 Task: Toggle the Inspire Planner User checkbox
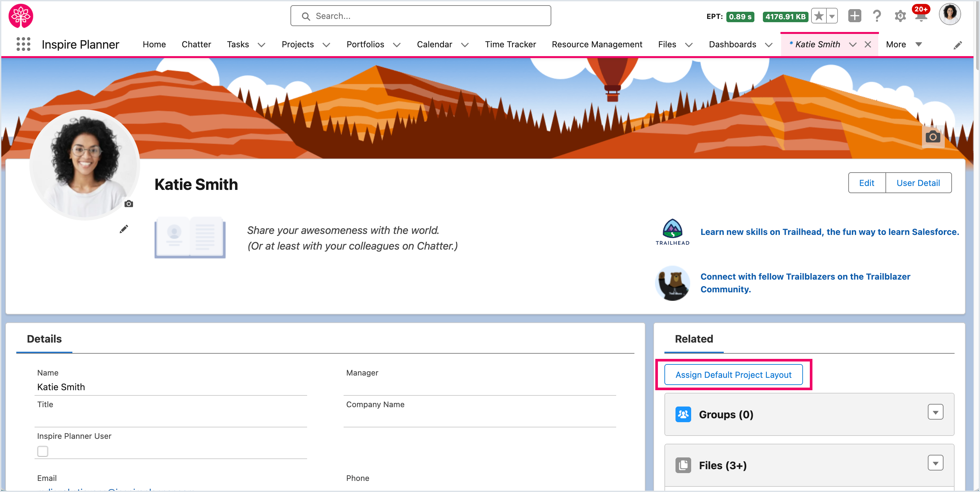(x=43, y=451)
